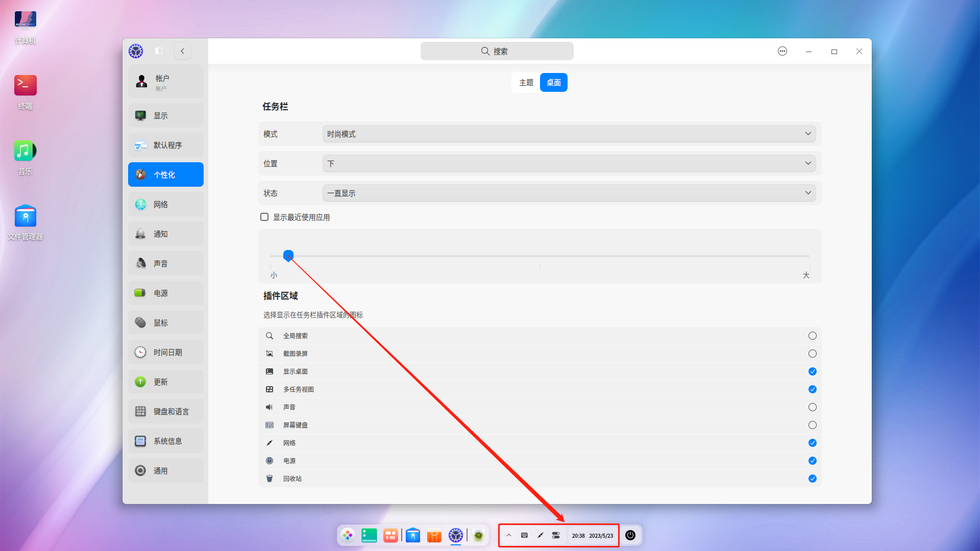This screenshot has height=551, width=980.
Task: Open the 个性化 (Personalization) settings icon
Action: tap(140, 174)
